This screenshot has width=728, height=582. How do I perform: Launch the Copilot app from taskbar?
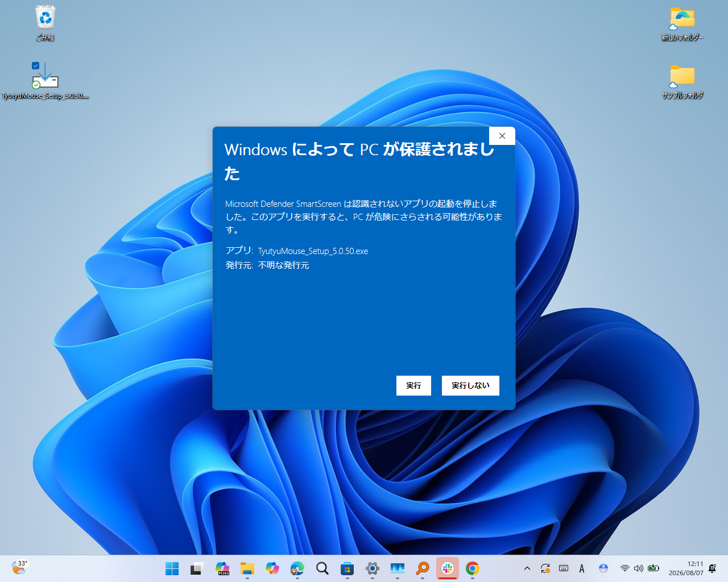(272, 568)
